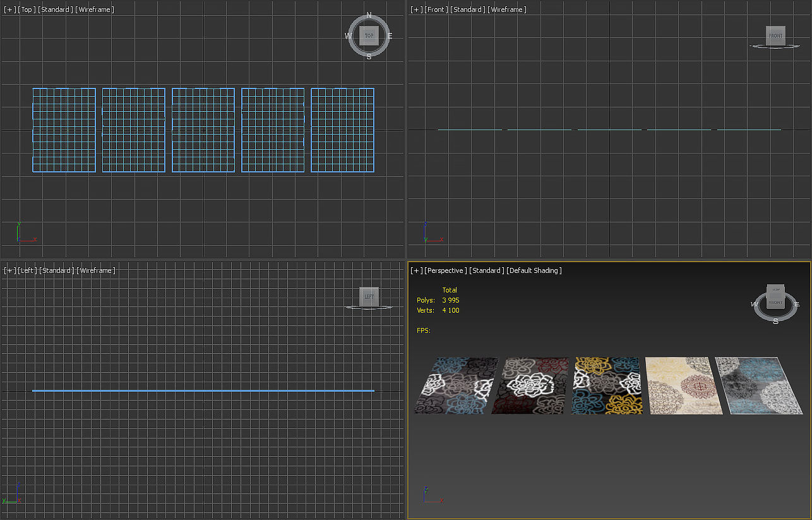Open the Front viewport [+] general menu
Screen dimensions: 812x520
tap(417, 9)
